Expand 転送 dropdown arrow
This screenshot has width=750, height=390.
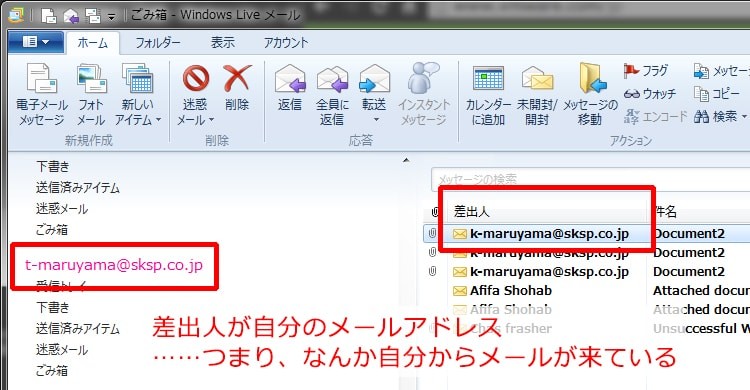pyautogui.click(x=376, y=120)
